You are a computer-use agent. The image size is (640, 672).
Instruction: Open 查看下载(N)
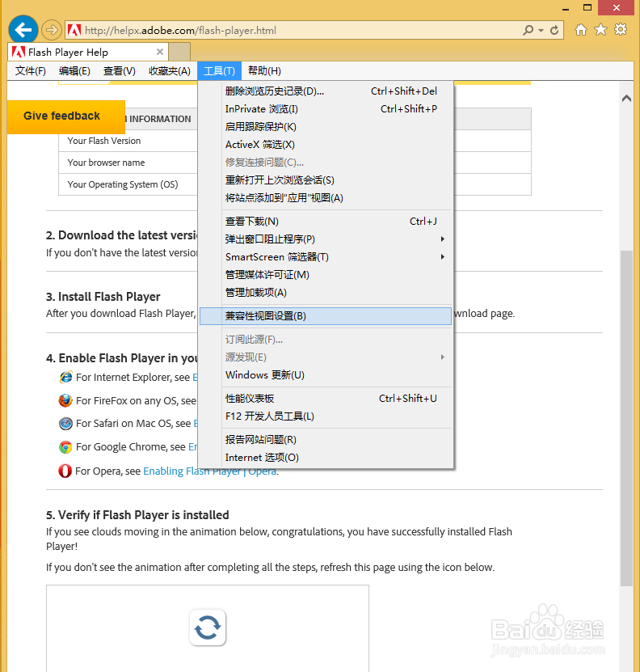point(326,221)
